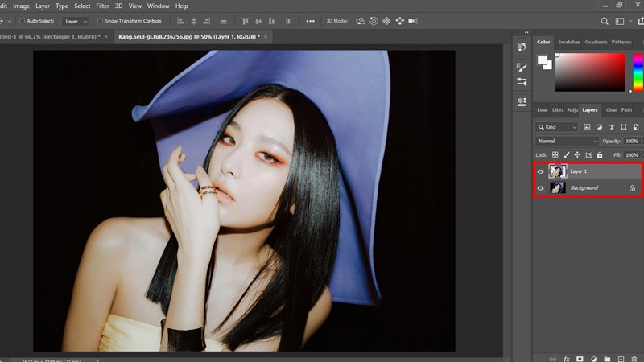Select the 3D slide camera icon
The image size is (644, 362).
tap(399, 21)
